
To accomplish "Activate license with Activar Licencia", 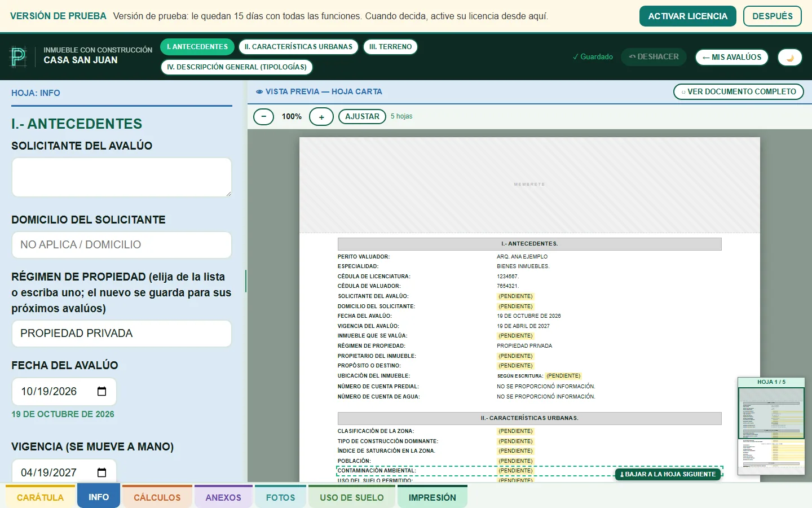I will (687, 16).
